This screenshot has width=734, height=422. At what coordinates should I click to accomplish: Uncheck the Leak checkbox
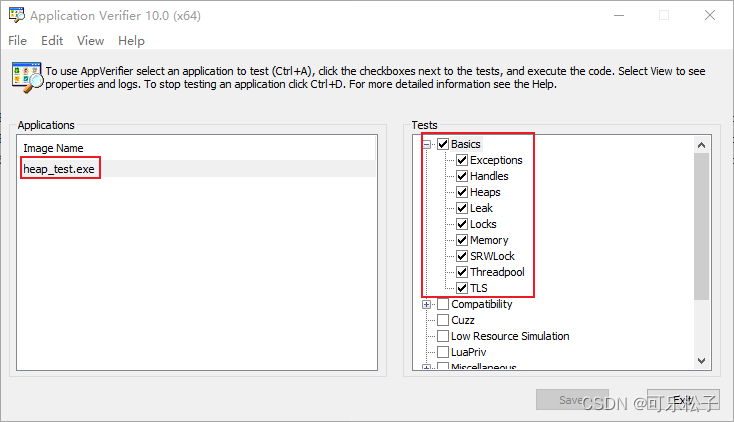(x=462, y=208)
